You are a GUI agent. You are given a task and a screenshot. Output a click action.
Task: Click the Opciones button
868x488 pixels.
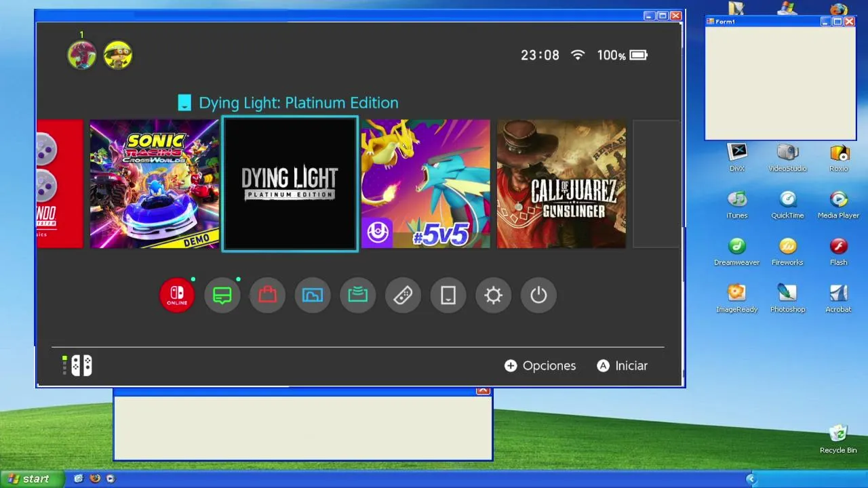point(540,365)
